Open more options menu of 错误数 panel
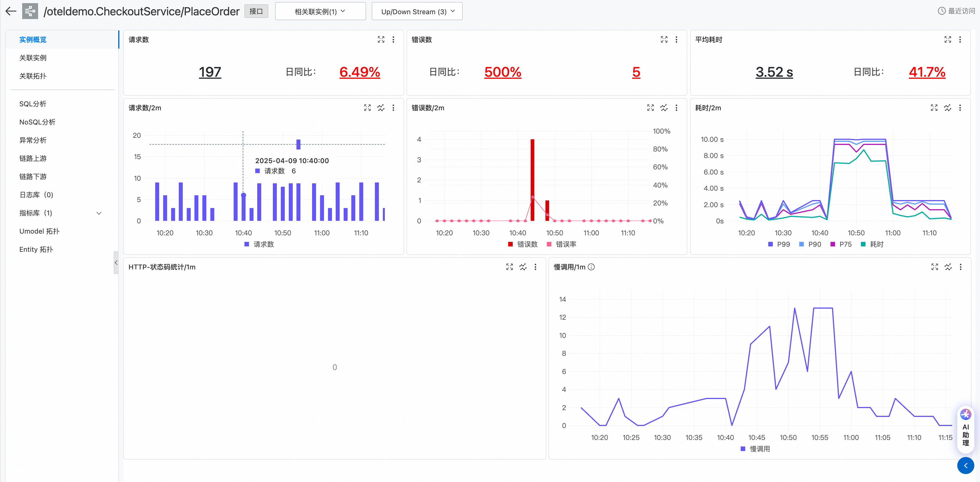The width and height of the screenshot is (980, 482). (x=676, y=40)
